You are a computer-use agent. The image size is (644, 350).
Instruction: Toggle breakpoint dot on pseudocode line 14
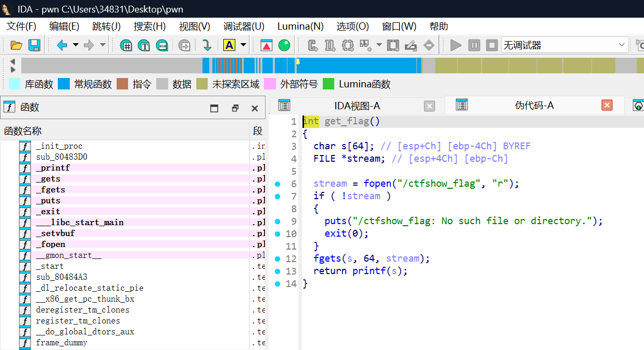tap(277, 283)
